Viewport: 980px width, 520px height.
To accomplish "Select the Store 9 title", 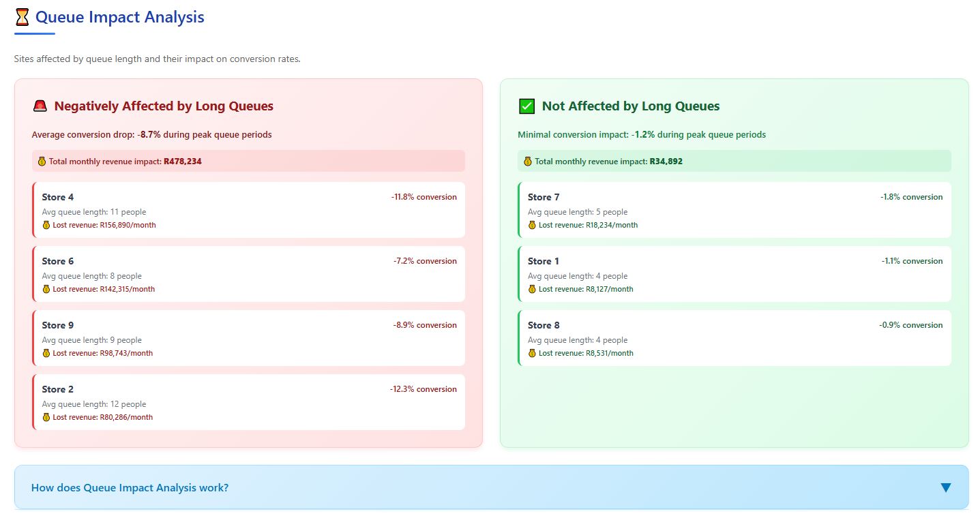I will [58, 325].
